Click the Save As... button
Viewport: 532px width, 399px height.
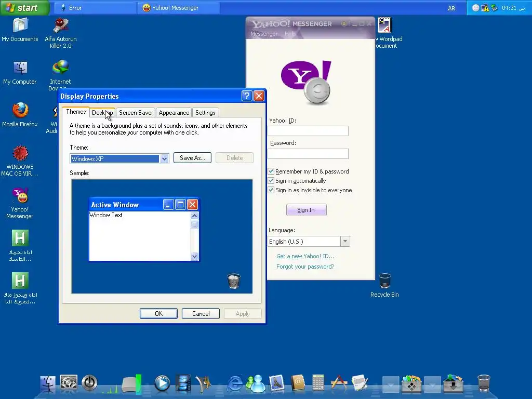click(x=192, y=158)
